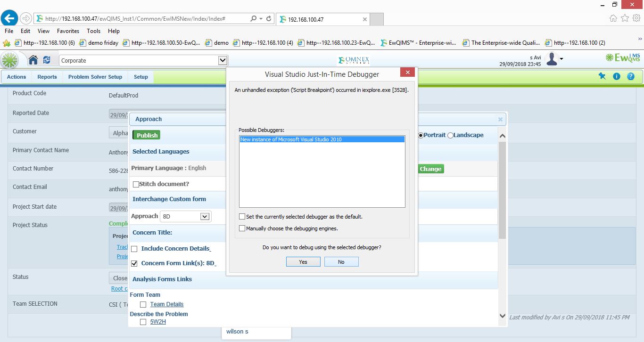Viewport: 644px width, 342px height.
Task: Click the add to favorites bar star icon
Action: click(7, 43)
